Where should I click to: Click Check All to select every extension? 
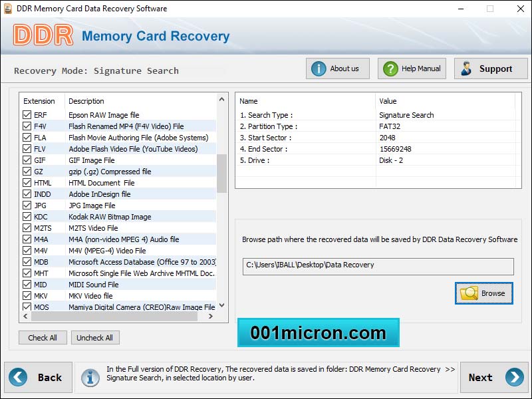tap(43, 337)
